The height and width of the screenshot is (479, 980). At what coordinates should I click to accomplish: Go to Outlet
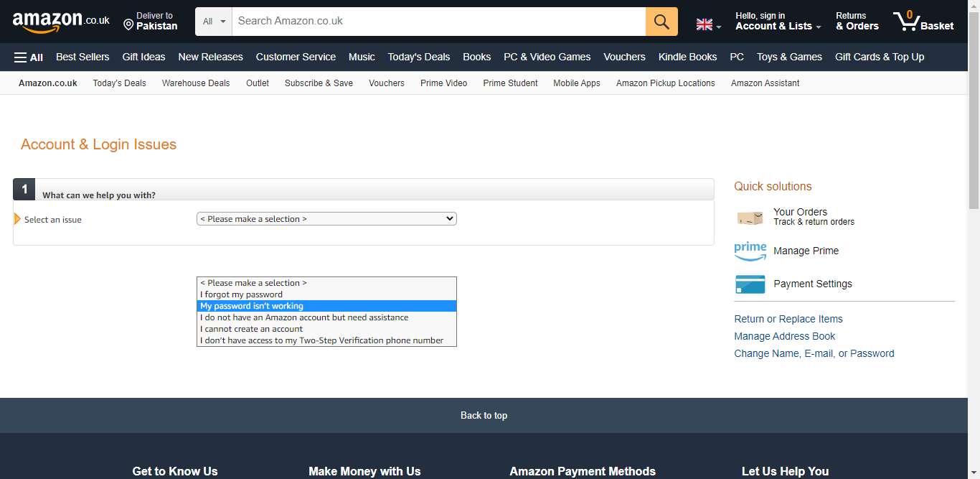(x=258, y=83)
